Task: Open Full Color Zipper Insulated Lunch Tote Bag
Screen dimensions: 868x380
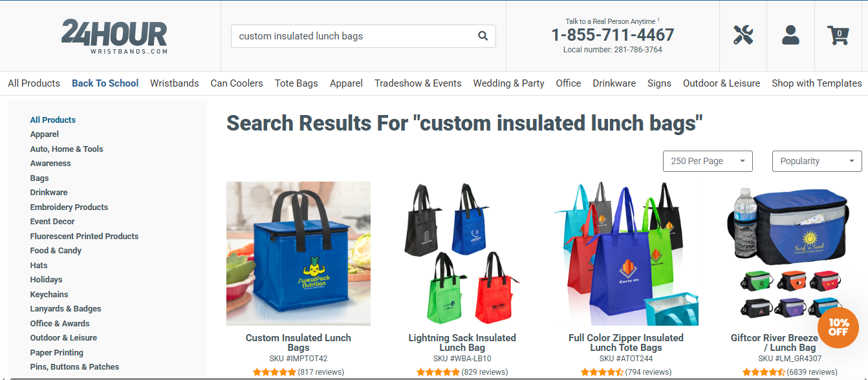Action: (625, 343)
